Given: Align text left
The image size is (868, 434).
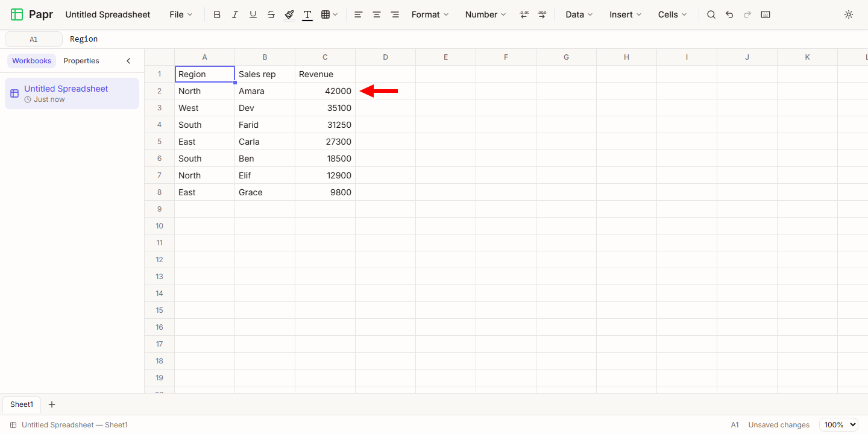Looking at the screenshot, I should (x=359, y=14).
